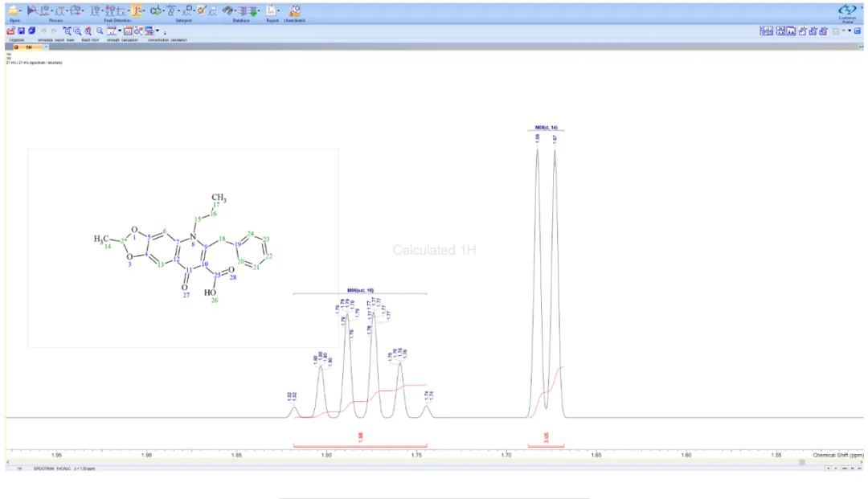Click the Save All icon

pos(31,31)
